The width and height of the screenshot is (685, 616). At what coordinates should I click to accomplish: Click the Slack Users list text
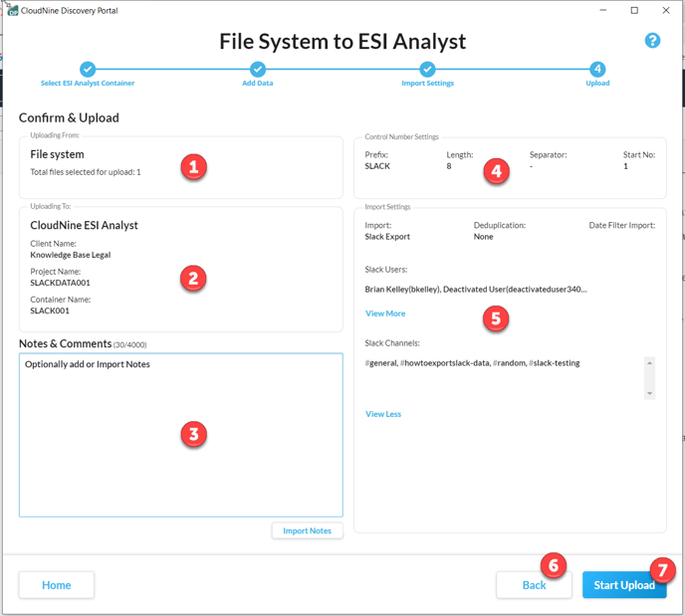coord(476,290)
